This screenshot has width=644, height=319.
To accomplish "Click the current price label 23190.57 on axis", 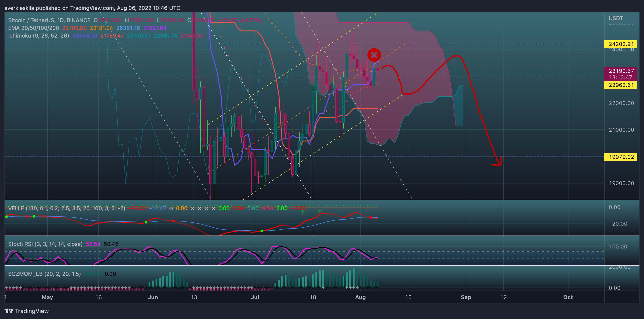I will click(621, 71).
